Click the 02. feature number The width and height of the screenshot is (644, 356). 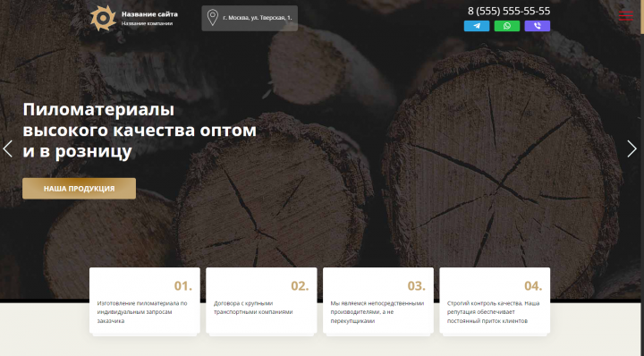pos(300,286)
